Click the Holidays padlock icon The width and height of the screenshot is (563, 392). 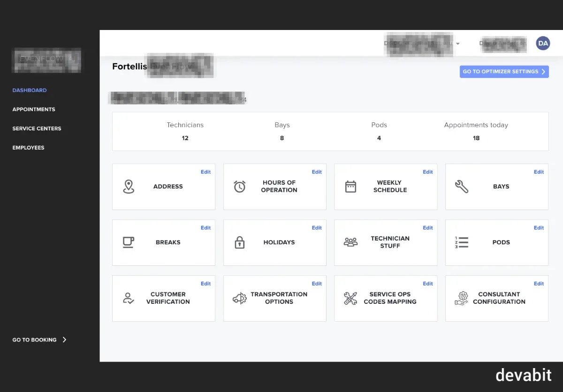[x=240, y=242]
